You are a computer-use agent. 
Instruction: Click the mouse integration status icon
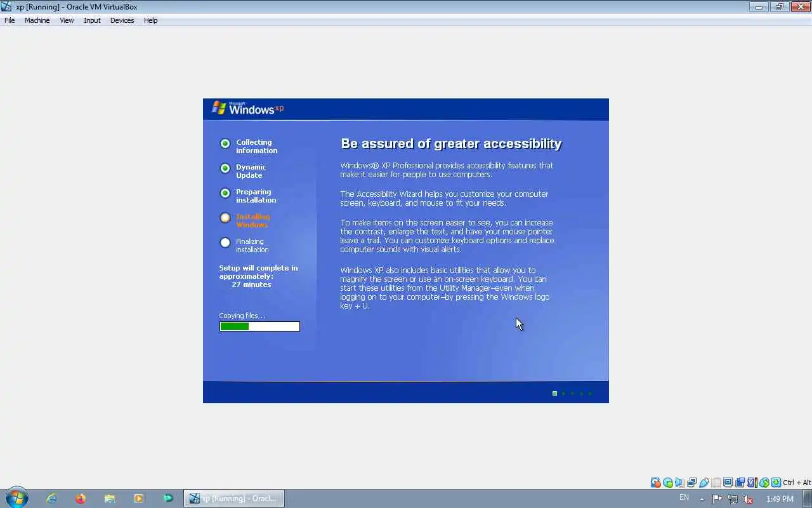point(764,483)
